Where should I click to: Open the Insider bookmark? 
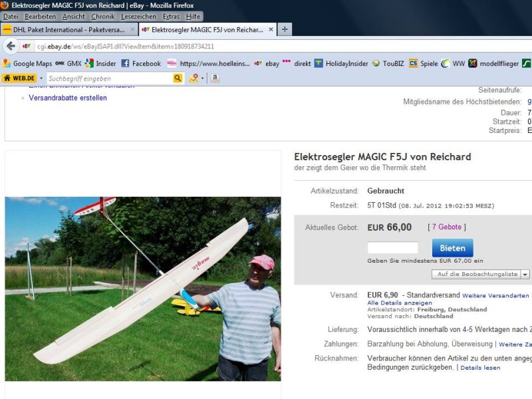click(x=100, y=63)
